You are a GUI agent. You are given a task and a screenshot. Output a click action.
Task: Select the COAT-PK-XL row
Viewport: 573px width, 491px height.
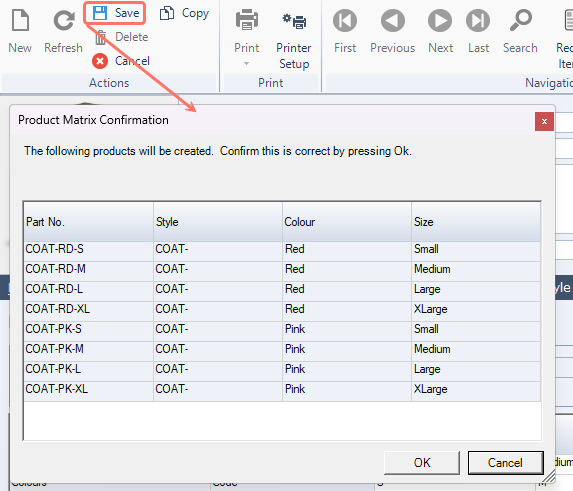click(282, 389)
